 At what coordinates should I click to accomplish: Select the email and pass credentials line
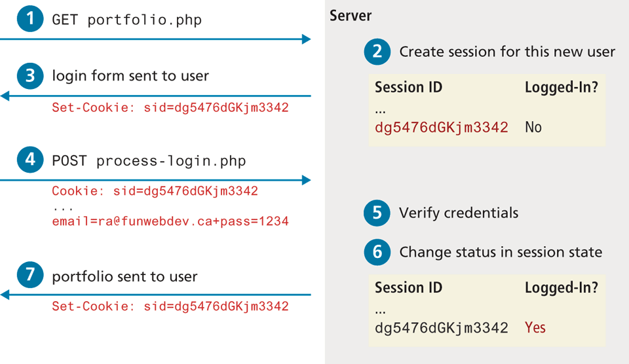[x=170, y=221]
